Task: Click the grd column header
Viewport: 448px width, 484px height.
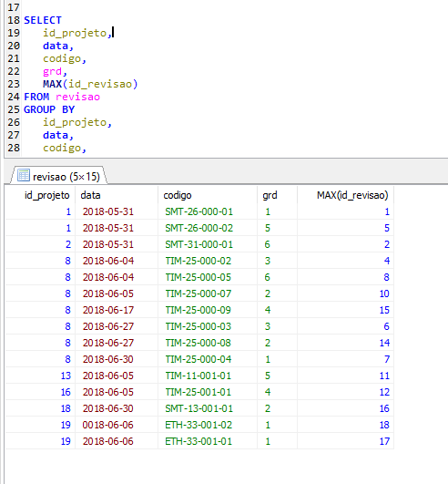Action: click(277, 195)
